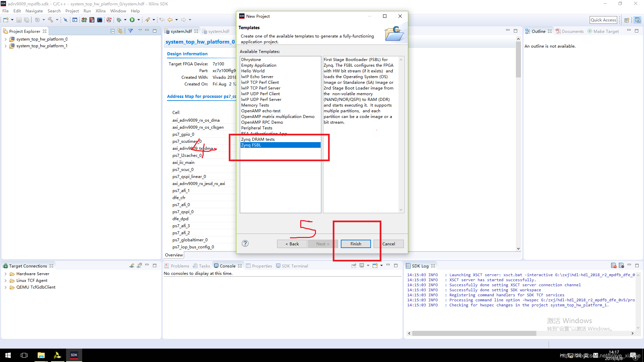Image resolution: width=644 pixels, height=362 pixels.
Task: Click the dialog help question-mark icon
Action: point(245,244)
